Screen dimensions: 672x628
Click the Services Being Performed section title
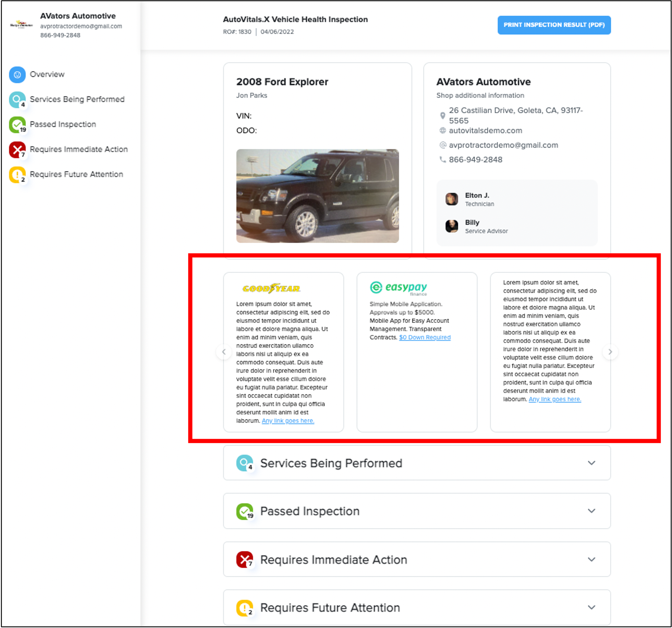point(331,463)
